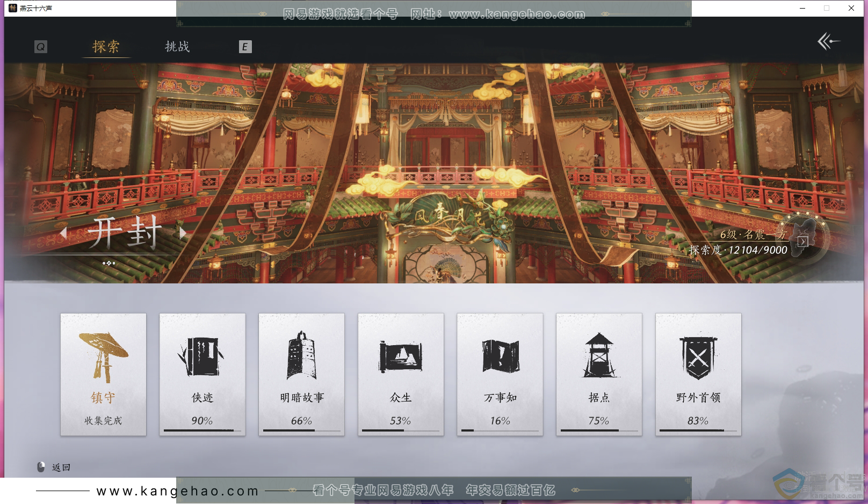Image resolution: width=868 pixels, height=504 pixels.
Task: Select the 明暗故事 bell icon
Action: [x=301, y=355]
